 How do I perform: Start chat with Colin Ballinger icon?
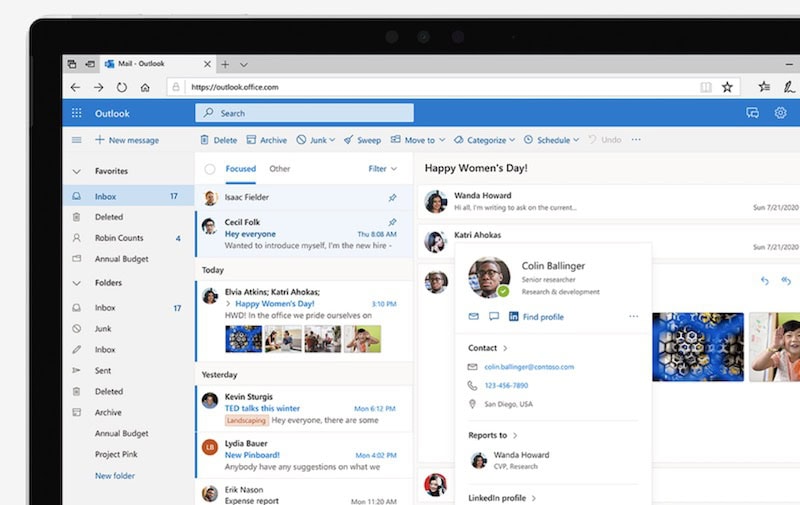[493, 316]
